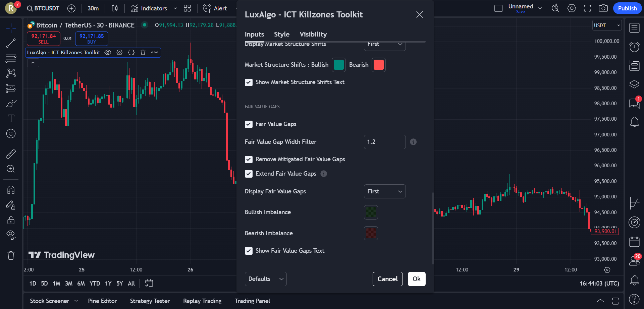Remove drawings with trash tool

tap(11, 256)
